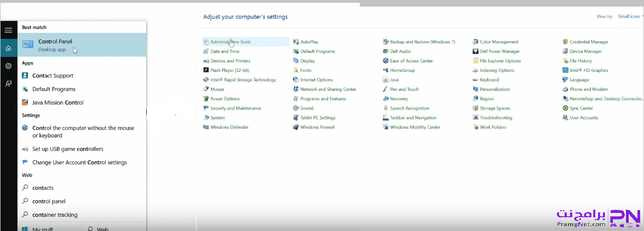Open Control Panel best match result
Image resolution: width=644 pixels, height=231 pixels.
[x=82, y=45]
